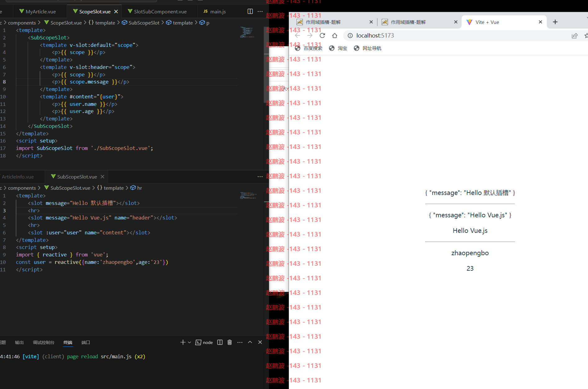Reload the localhost page
588x389 pixels.
point(322,36)
